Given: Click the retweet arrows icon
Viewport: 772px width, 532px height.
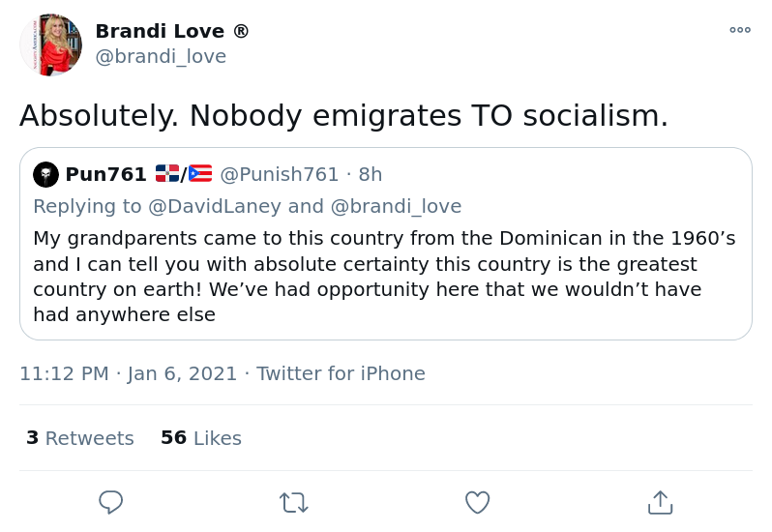Looking at the screenshot, I should pyautogui.click(x=293, y=502).
